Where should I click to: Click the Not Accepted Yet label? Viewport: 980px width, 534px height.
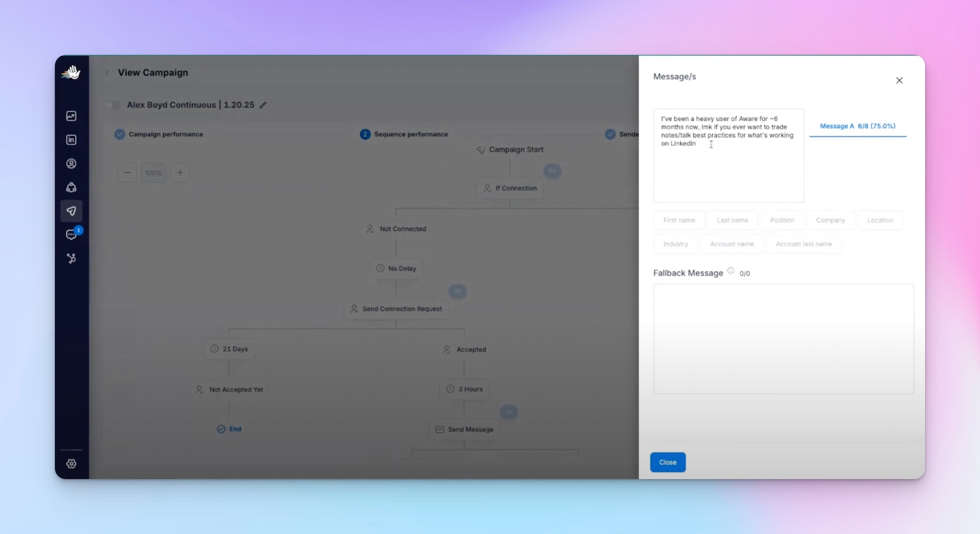236,390
